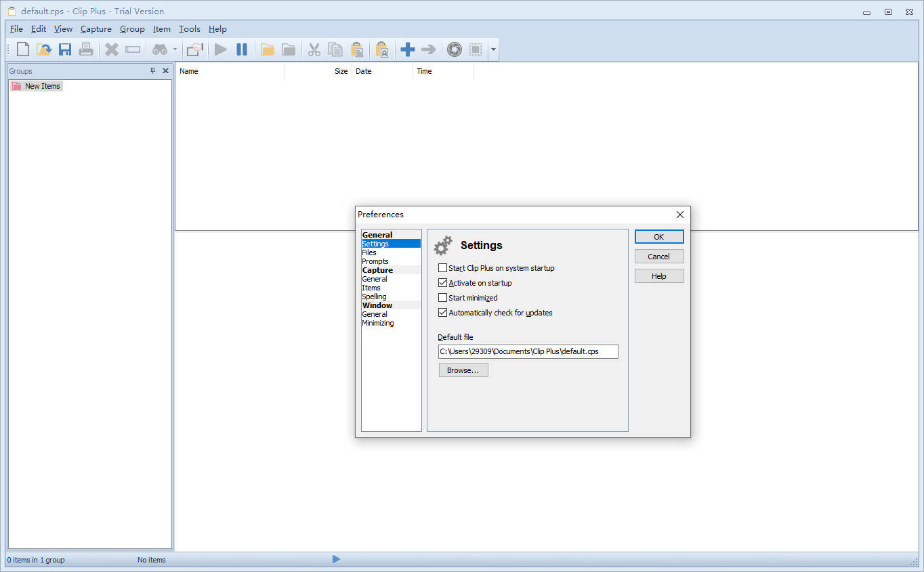This screenshot has height=572, width=924.
Task: Click the Save floppy disk icon
Action: click(x=65, y=49)
